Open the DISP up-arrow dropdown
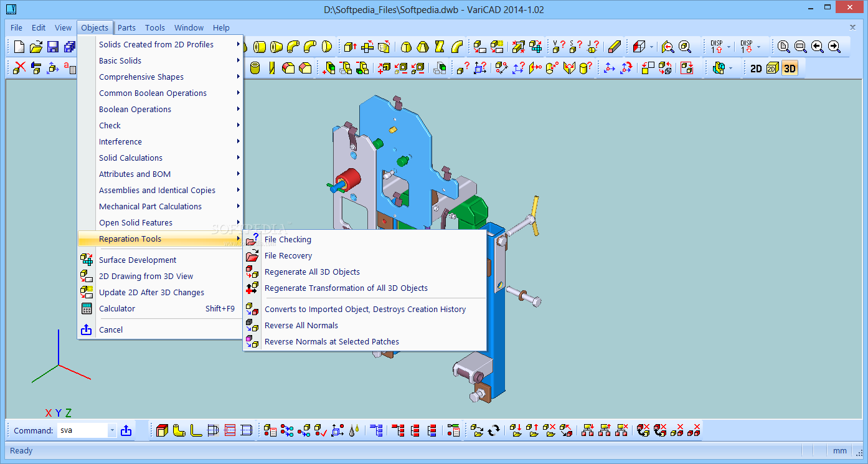The image size is (868, 464). coord(729,47)
